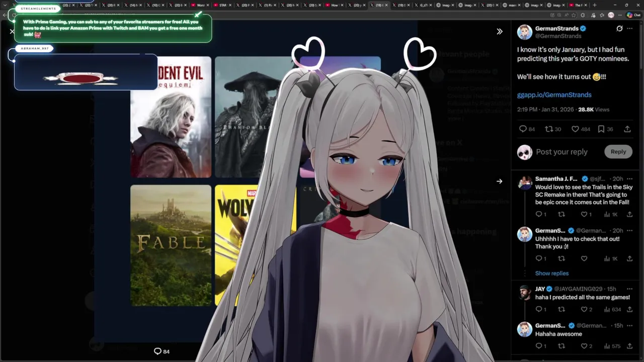Viewport: 644px width, 362px height.
Task: Expand 'Show replies' under GermanStrands' reply
Action: [x=552, y=274]
